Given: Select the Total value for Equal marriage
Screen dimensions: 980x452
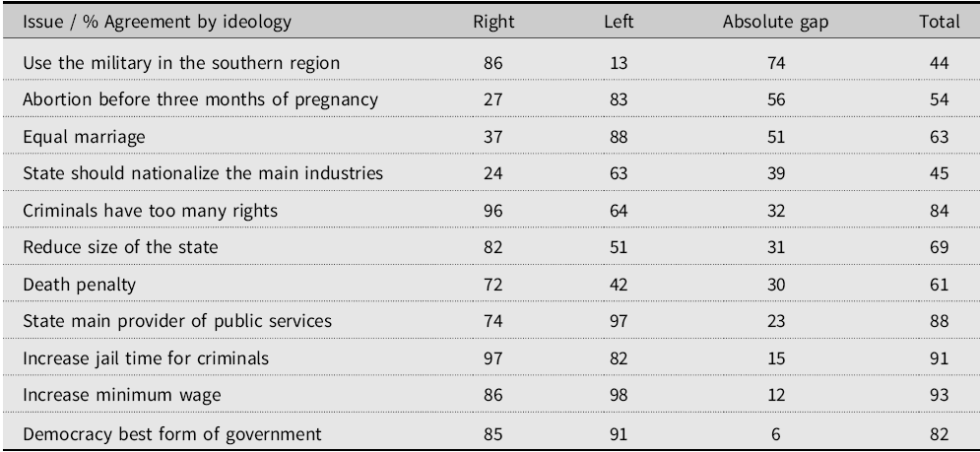Looking at the screenshot, I should tap(938, 136).
